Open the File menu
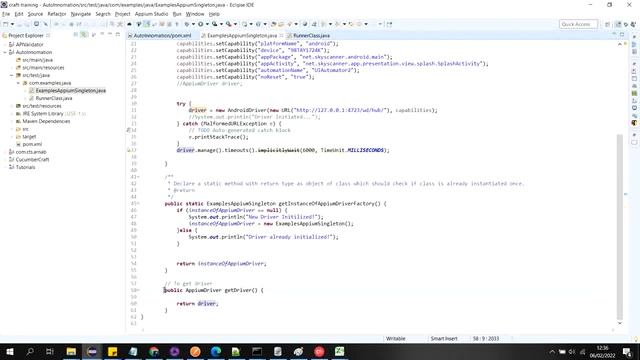The width and height of the screenshot is (640, 360). (x=6, y=14)
